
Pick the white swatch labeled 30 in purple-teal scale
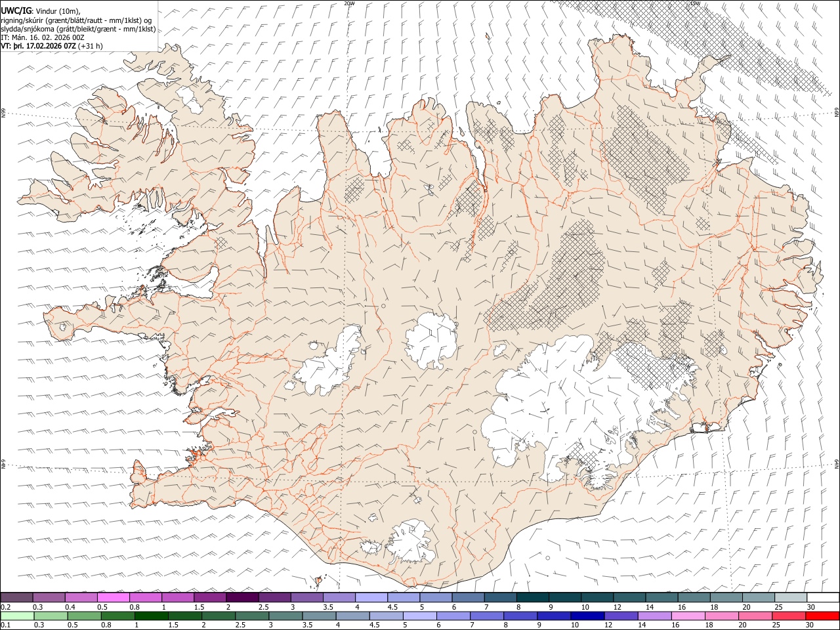(822, 597)
